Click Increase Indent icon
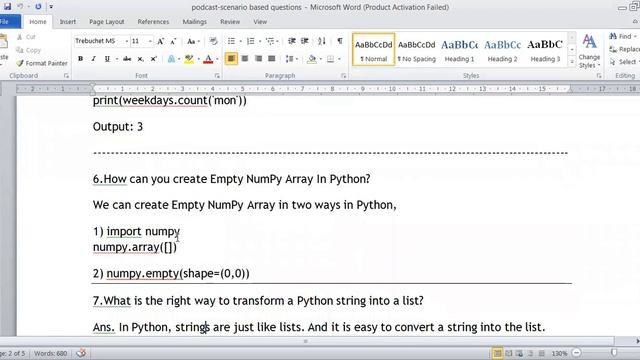The image size is (640, 360). click(304, 41)
